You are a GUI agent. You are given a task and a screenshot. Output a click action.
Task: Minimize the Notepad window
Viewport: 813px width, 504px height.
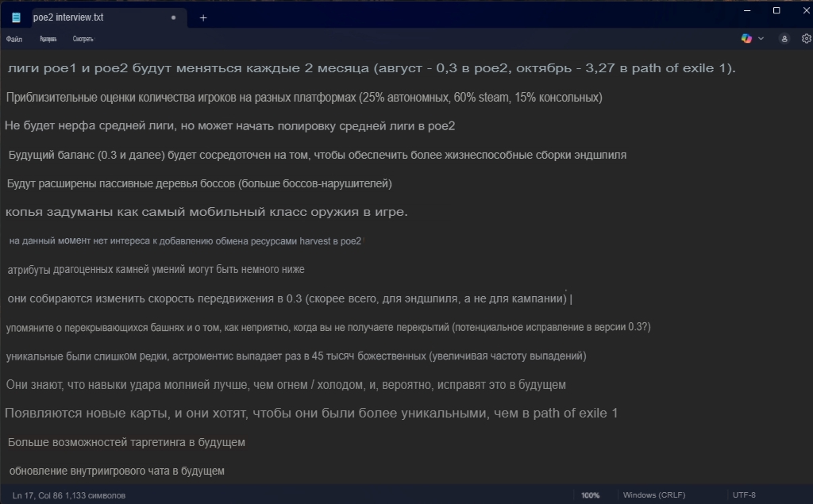point(747,10)
